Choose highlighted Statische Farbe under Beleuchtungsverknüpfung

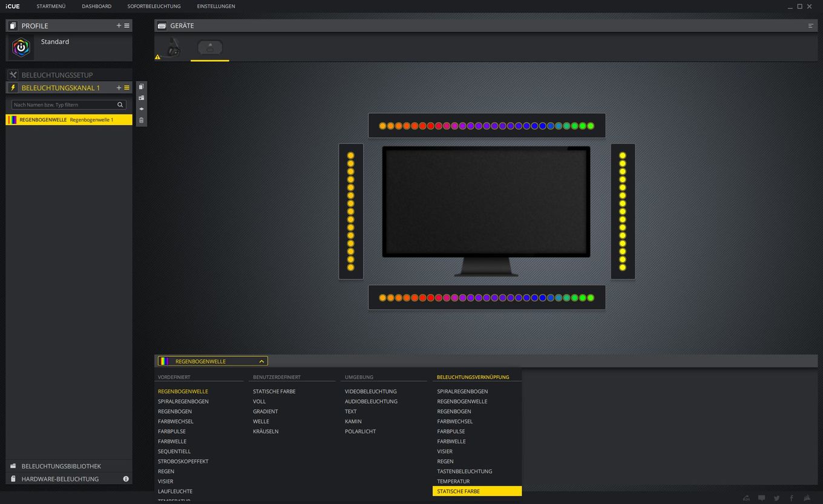click(477, 491)
